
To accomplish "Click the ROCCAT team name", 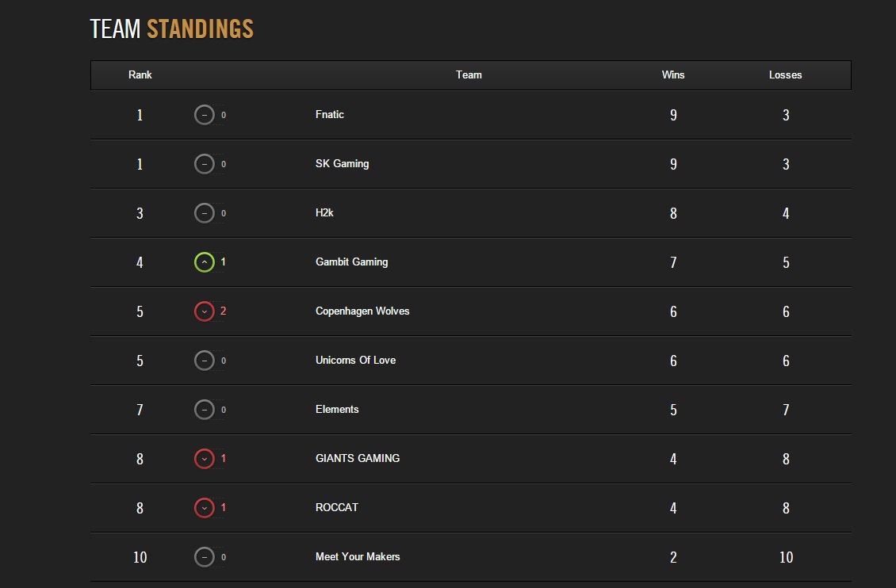I will pos(336,507).
